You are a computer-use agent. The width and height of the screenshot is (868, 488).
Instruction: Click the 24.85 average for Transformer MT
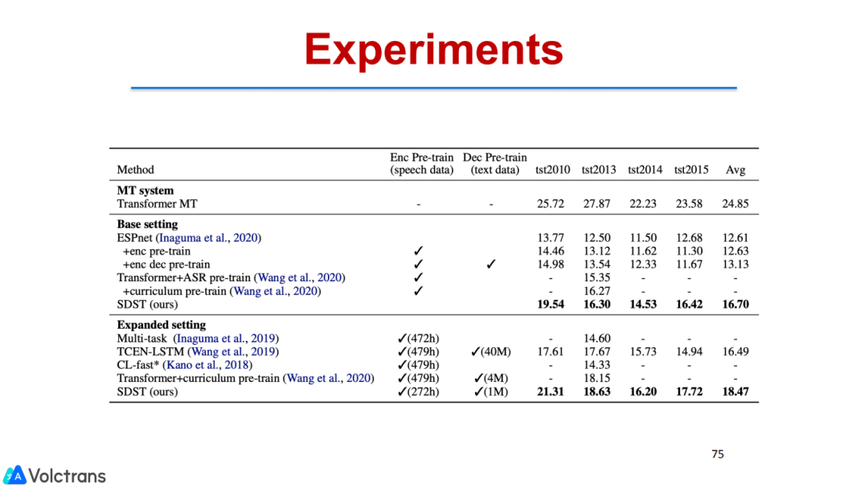[x=735, y=204]
